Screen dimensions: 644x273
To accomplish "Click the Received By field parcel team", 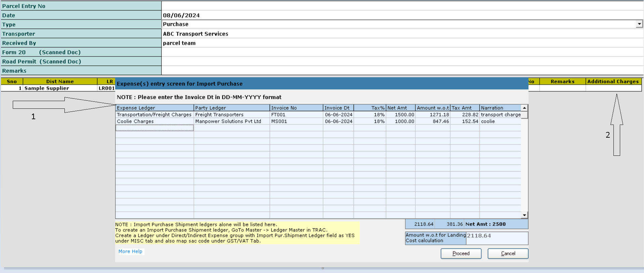I will [402, 43].
